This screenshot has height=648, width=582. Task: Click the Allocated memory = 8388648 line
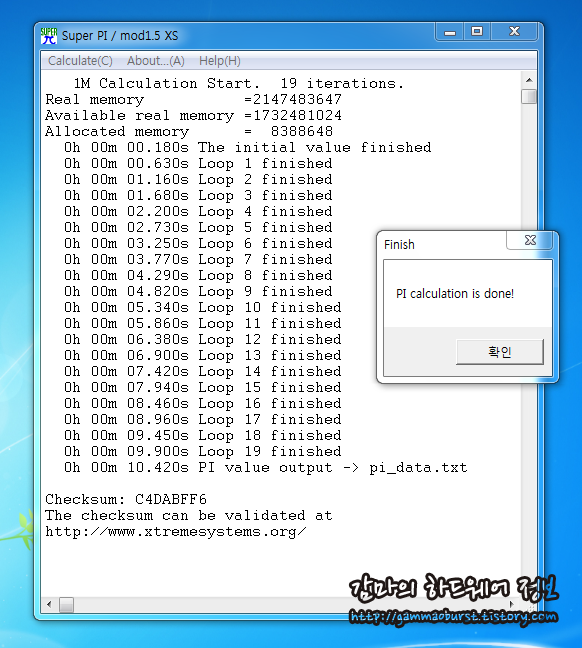(x=189, y=131)
